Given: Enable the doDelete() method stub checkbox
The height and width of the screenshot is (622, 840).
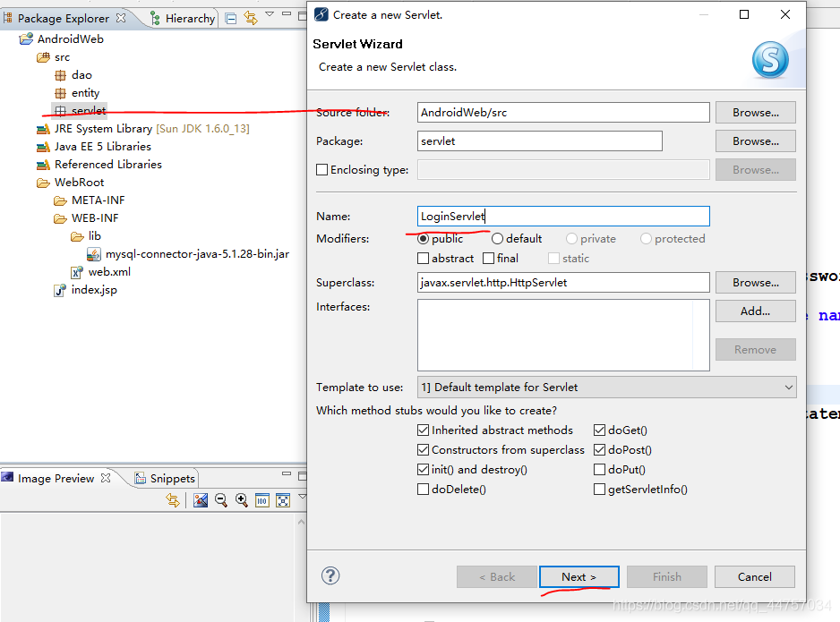Looking at the screenshot, I should click(424, 489).
